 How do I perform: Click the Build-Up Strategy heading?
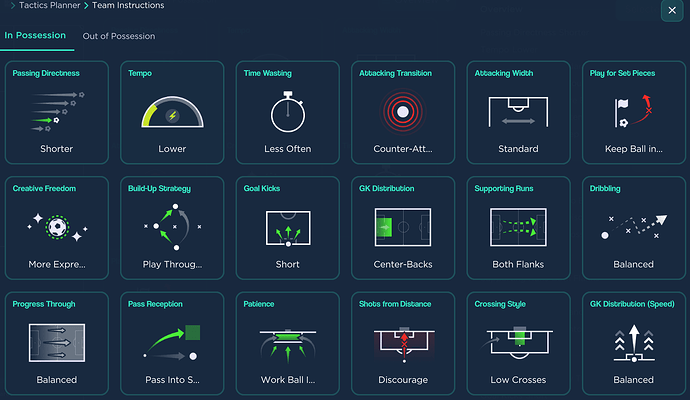point(159,188)
